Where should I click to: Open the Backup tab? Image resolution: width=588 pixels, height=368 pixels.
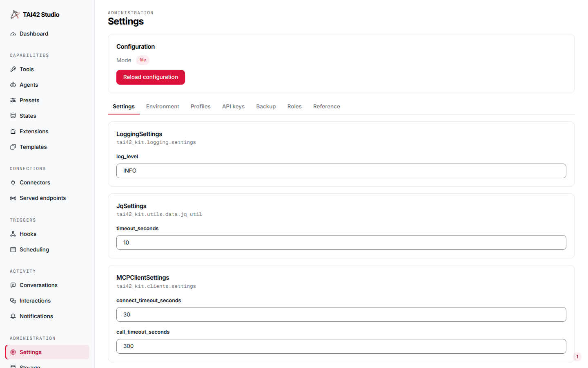(266, 107)
